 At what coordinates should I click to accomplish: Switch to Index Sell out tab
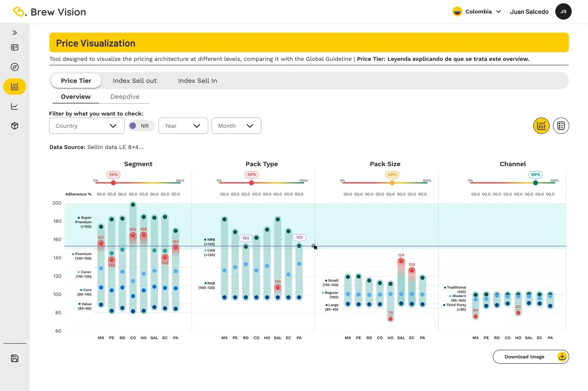135,81
